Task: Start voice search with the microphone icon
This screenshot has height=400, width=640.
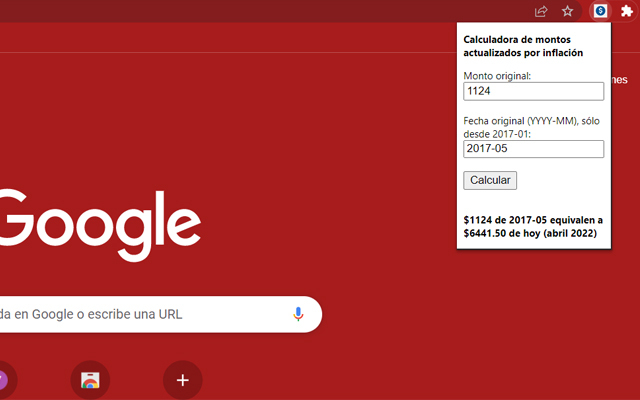Action: coord(298,314)
